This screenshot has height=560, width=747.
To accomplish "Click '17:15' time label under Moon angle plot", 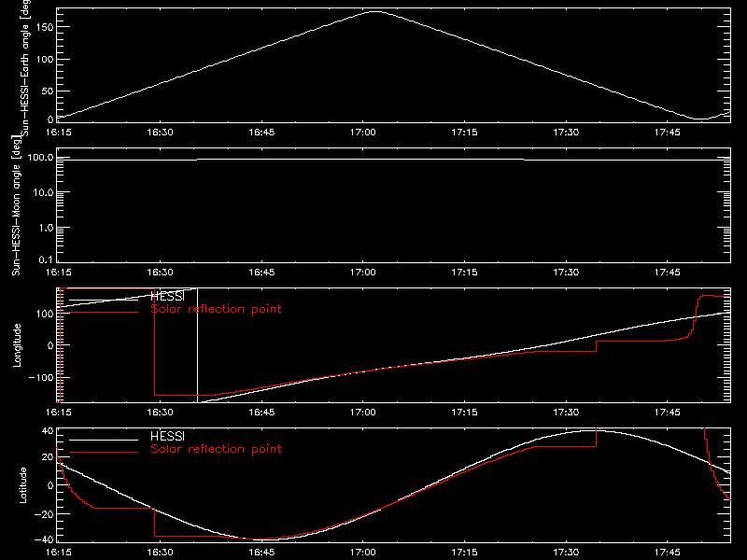I will 464,273.
